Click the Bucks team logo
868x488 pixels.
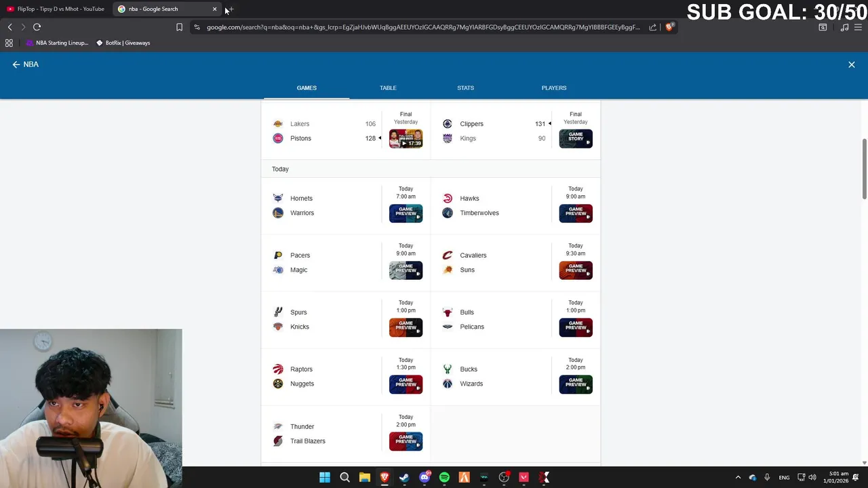448,369
